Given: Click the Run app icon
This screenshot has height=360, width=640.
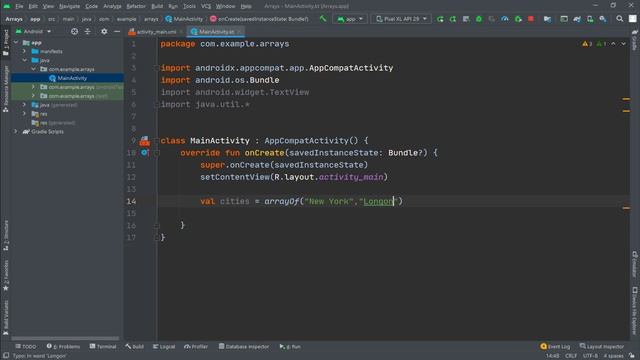Looking at the screenshot, I should pyautogui.click(x=440, y=19).
